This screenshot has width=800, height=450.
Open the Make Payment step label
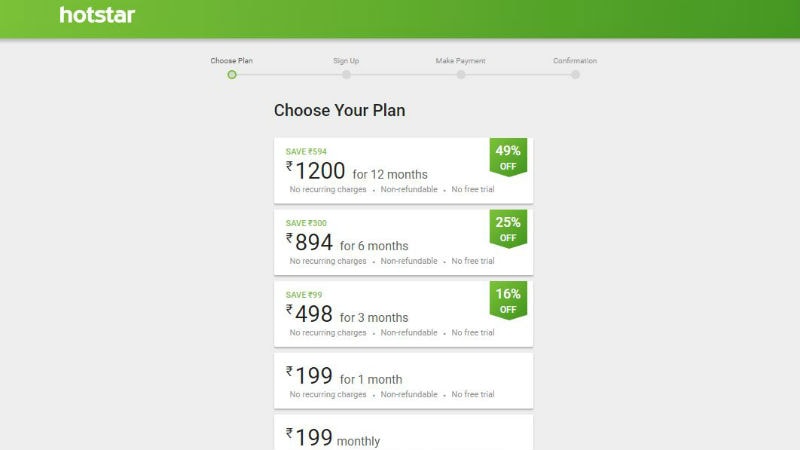pyautogui.click(x=461, y=61)
